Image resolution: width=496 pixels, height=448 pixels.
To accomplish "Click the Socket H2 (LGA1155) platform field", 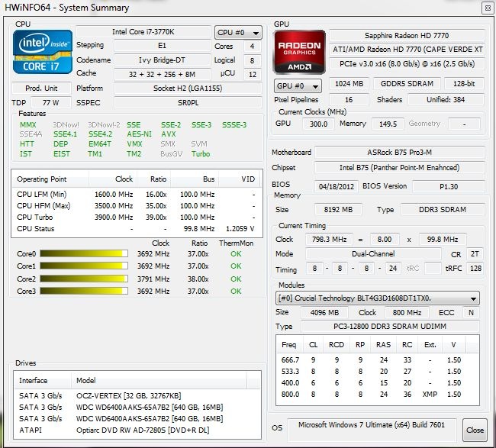I will click(x=188, y=88).
